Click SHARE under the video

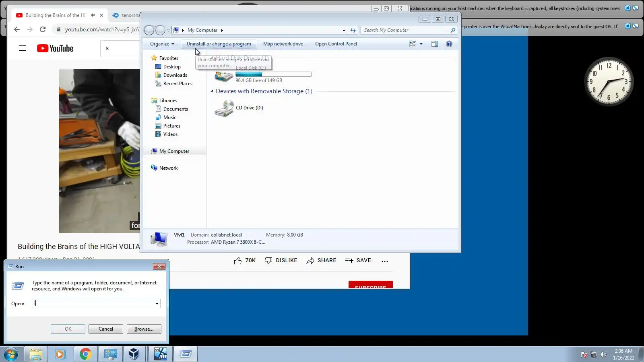pos(321,261)
